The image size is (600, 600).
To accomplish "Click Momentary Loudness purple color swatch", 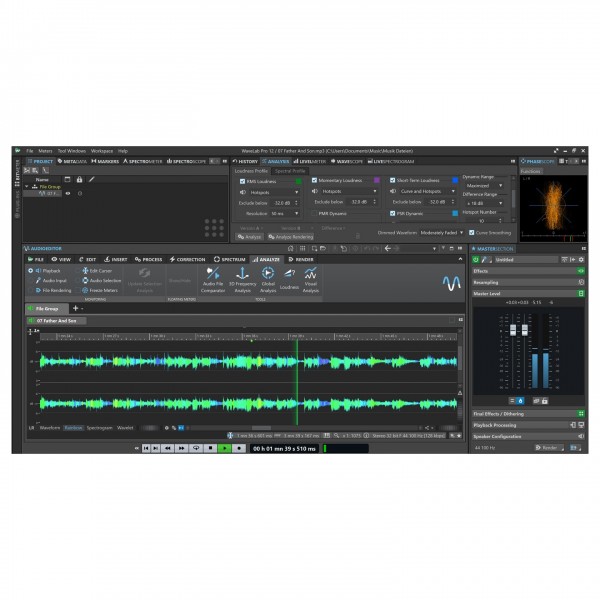I will click(x=377, y=180).
